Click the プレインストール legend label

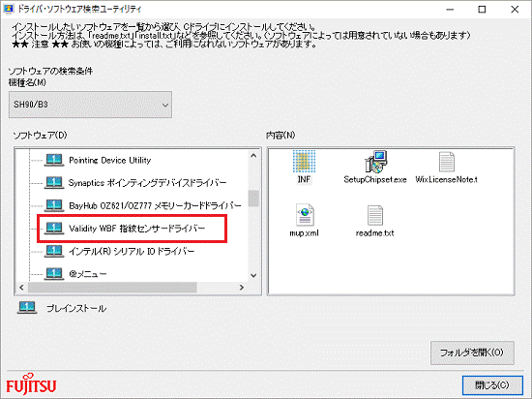pos(76,308)
